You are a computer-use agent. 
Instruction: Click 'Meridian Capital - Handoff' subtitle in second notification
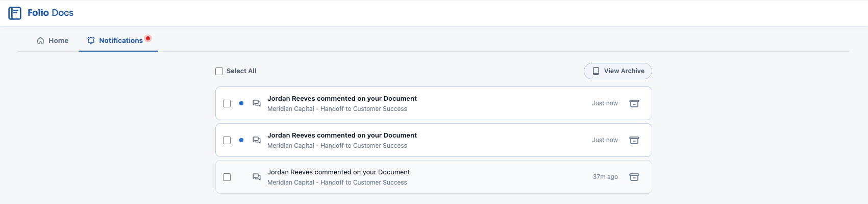pyautogui.click(x=337, y=146)
